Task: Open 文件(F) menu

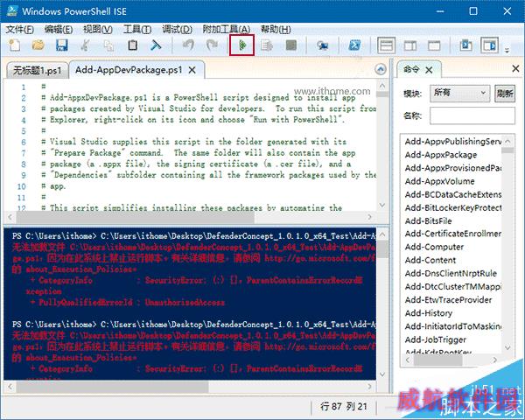Action: coord(20,30)
